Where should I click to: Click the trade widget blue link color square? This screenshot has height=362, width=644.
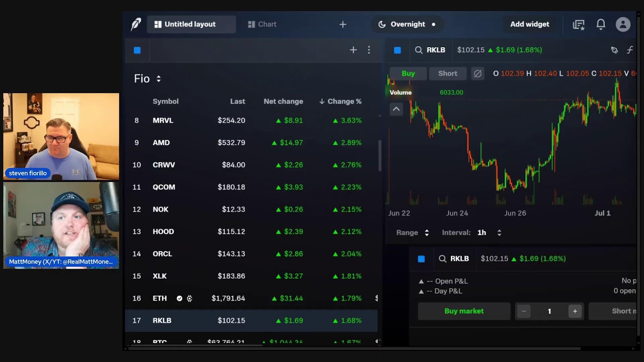click(x=421, y=258)
